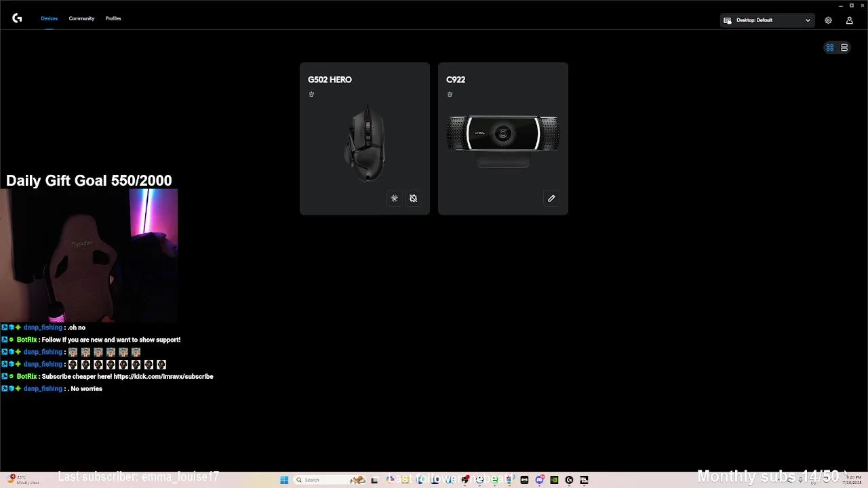This screenshot has height=488, width=868.
Task: Minimize the G HUB window
Action: (x=841, y=5)
